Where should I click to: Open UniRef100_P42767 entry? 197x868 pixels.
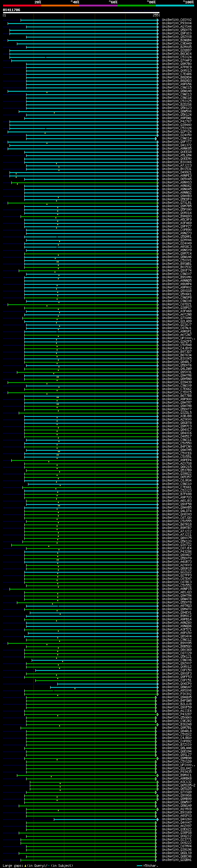tap(176, 122)
